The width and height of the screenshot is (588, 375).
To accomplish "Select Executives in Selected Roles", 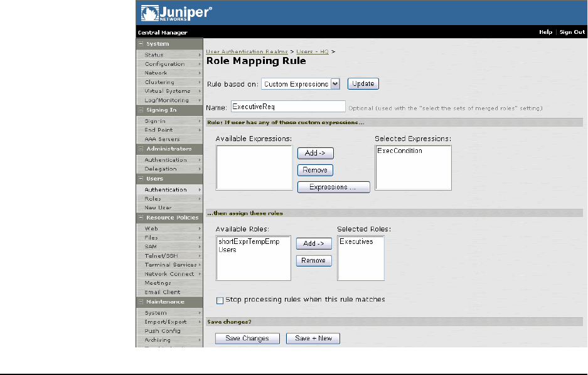I will click(356, 242).
